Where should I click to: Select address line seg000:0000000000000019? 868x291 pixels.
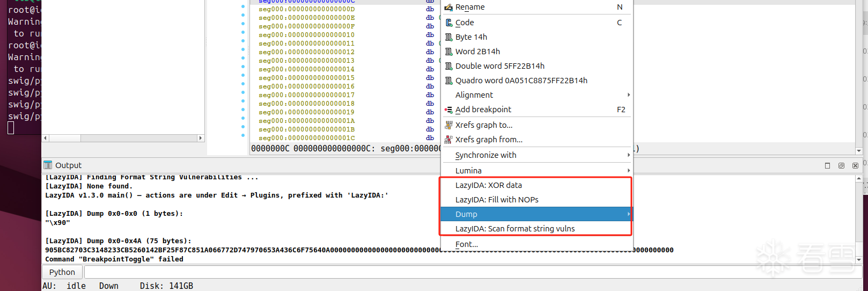pyautogui.click(x=306, y=112)
